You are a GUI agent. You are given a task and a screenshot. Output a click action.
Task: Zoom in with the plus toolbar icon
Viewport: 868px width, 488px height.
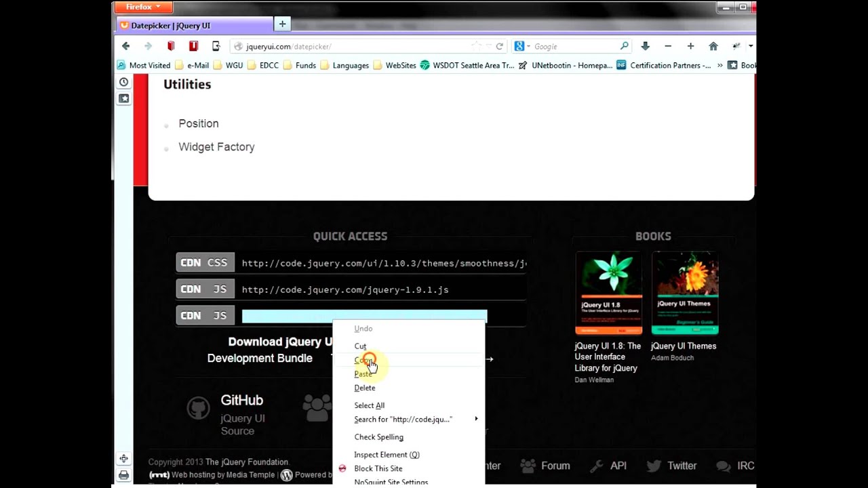tap(690, 46)
